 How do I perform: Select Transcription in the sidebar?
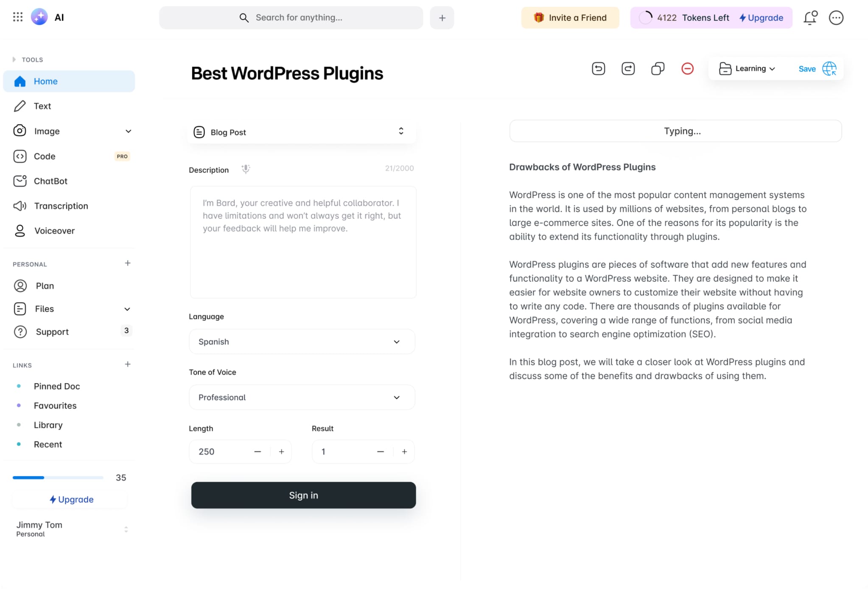61,206
